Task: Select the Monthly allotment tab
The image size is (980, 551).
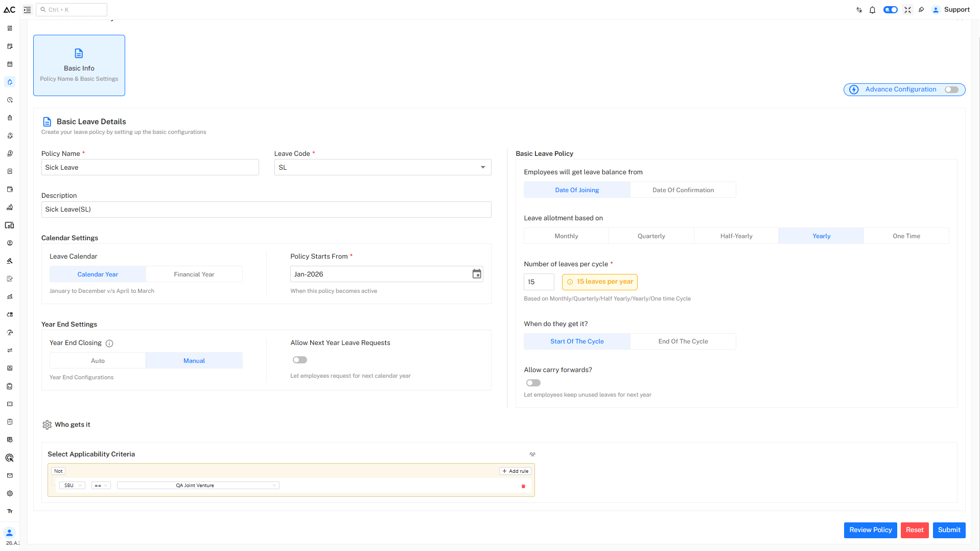Action: (566, 236)
